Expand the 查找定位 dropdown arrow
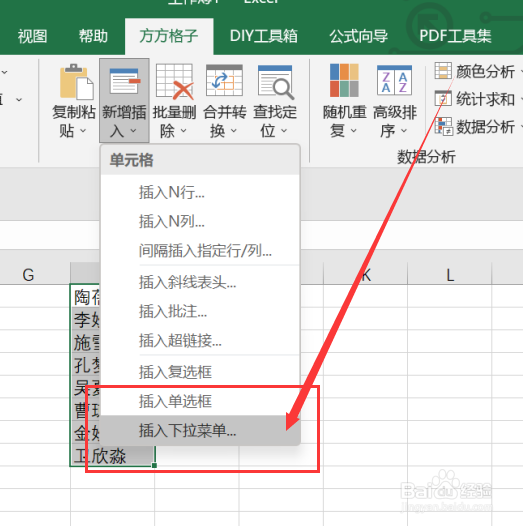The height and width of the screenshot is (526, 523). pyautogui.click(x=284, y=130)
